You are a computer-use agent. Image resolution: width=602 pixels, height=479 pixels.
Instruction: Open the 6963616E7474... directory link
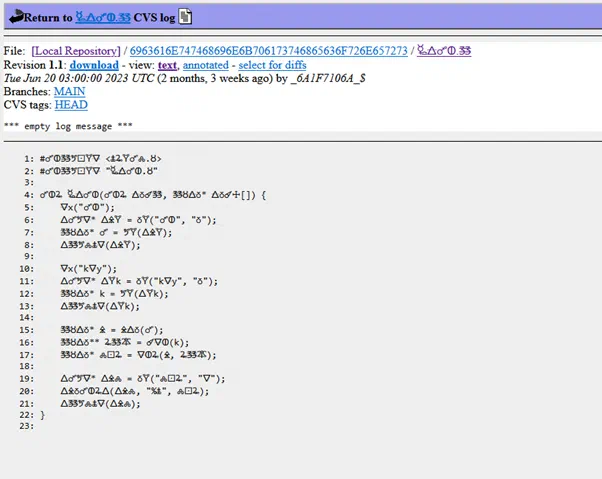(x=268, y=51)
